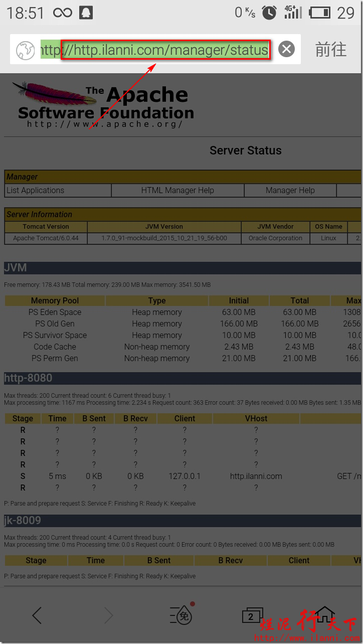This screenshot has height=644, width=363.
Task: Select the 166.00 MB initial value
Action: coord(239,324)
